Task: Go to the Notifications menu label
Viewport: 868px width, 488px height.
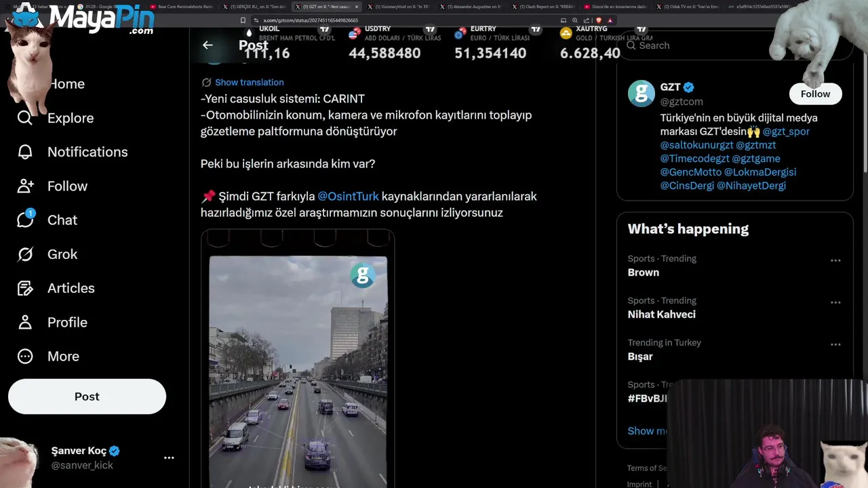Action: (x=87, y=152)
